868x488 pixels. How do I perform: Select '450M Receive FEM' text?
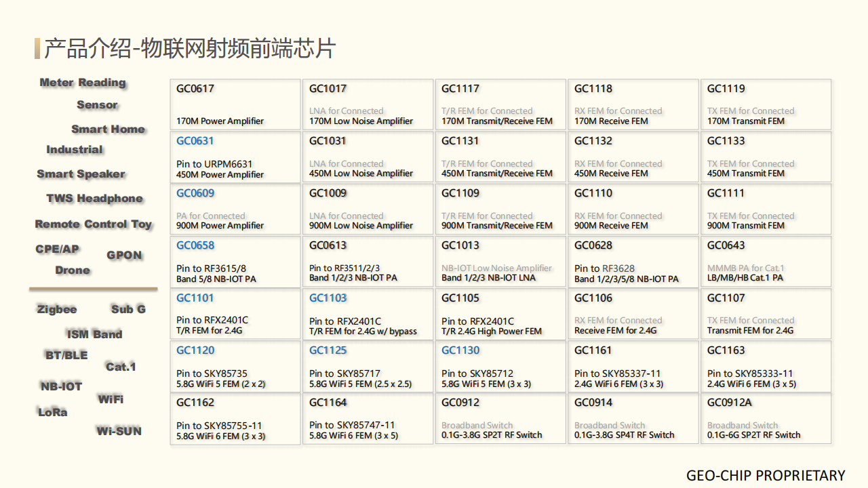(611, 174)
